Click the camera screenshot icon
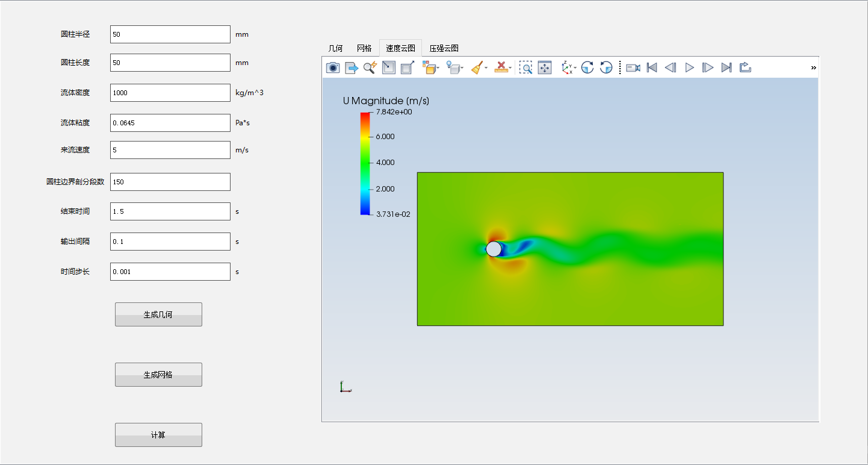The width and height of the screenshot is (868, 465). (x=333, y=67)
